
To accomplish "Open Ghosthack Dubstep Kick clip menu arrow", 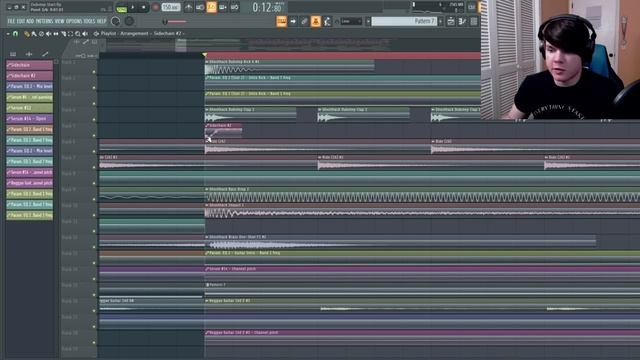I will point(207,62).
